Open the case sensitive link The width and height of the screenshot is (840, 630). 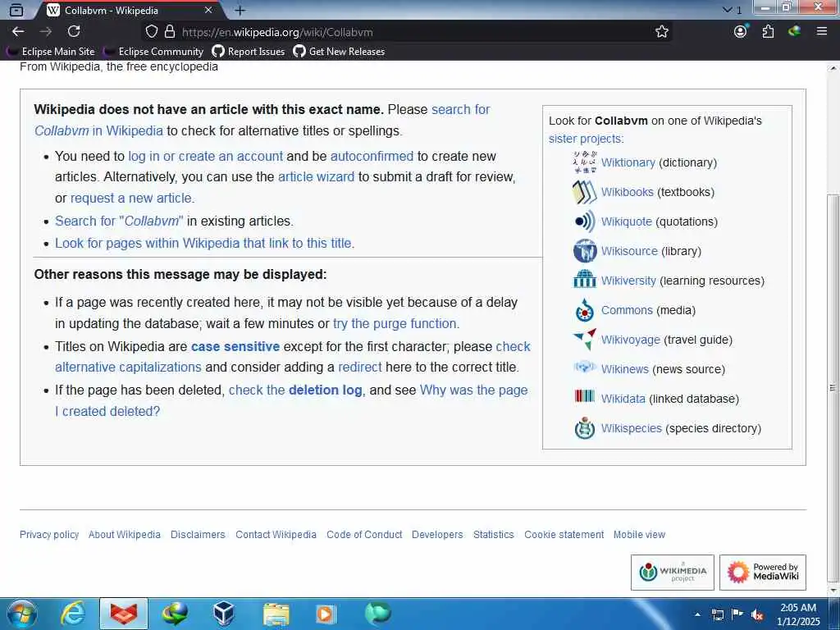(x=235, y=347)
